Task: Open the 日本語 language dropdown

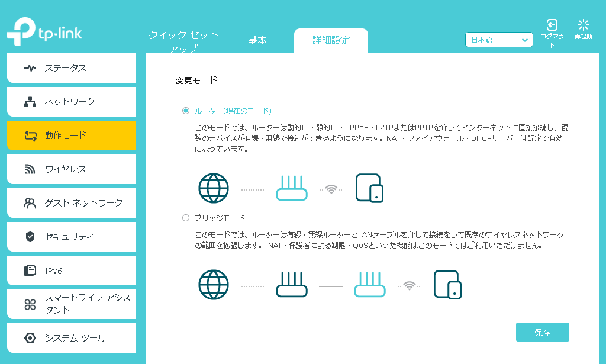Action: 499,40
